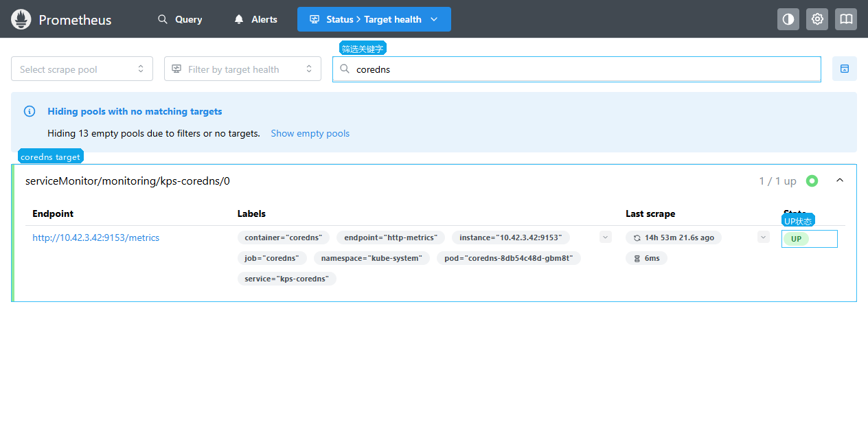Viewport: 868px width, 429px height.
Task: Click the 6ms scrape duration badge
Action: pos(646,258)
